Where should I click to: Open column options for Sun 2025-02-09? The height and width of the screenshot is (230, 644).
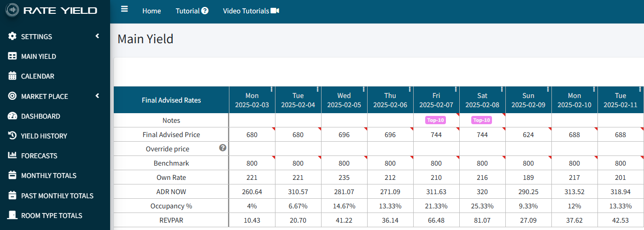point(548,89)
